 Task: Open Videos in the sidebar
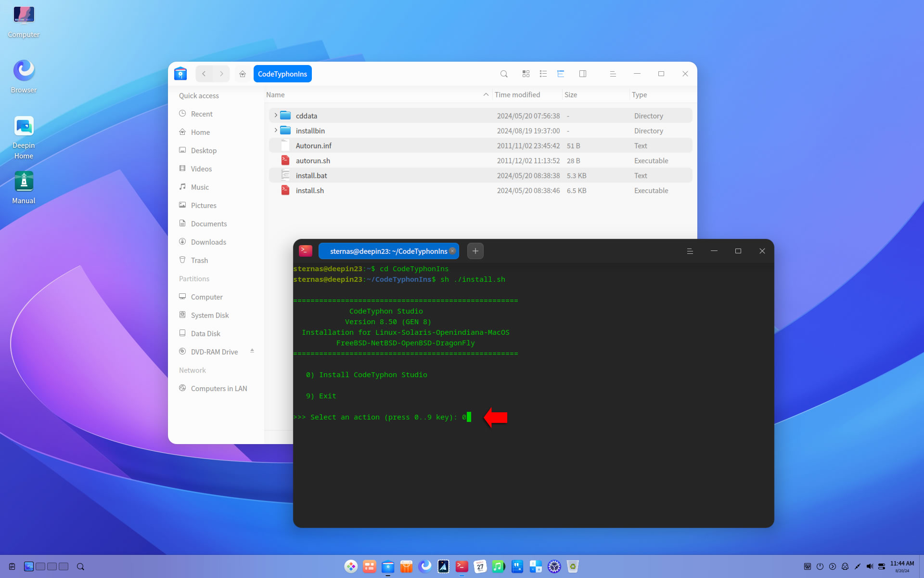click(216, 169)
